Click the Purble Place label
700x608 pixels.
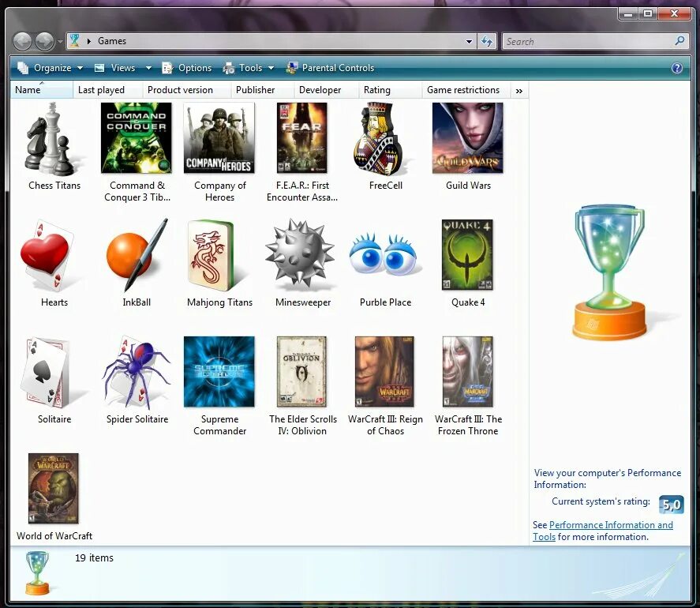(x=385, y=302)
